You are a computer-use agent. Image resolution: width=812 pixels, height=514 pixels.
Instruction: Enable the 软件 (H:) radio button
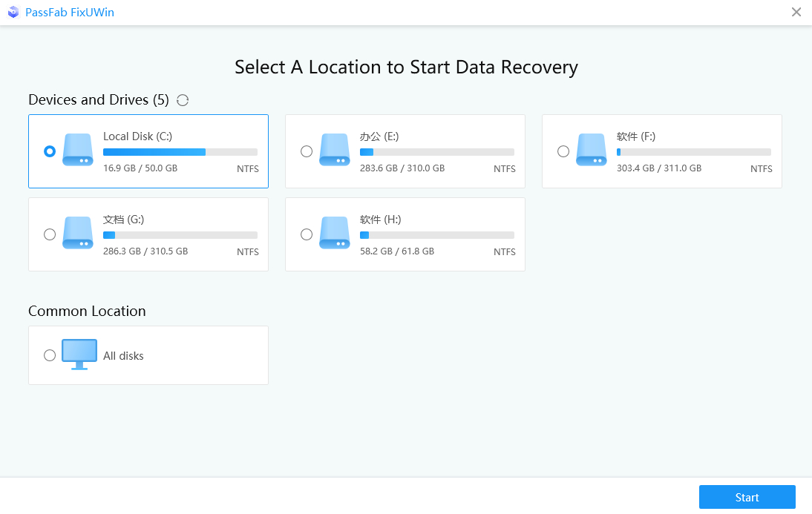point(307,234)
